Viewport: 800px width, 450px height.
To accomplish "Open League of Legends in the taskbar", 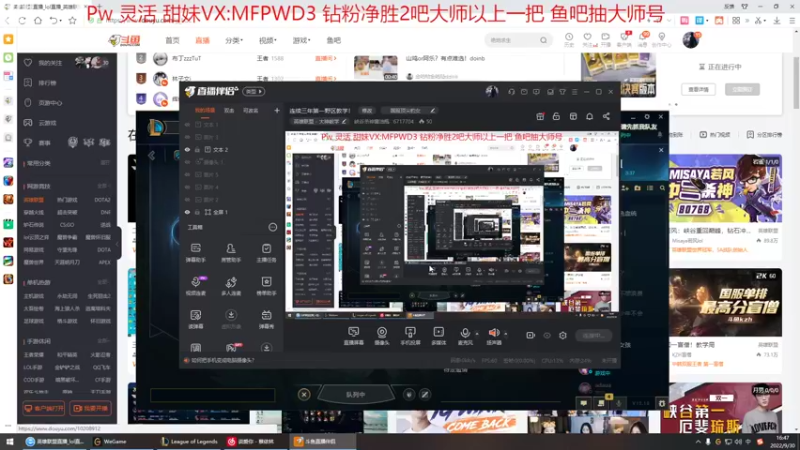I will pos(189,442).
